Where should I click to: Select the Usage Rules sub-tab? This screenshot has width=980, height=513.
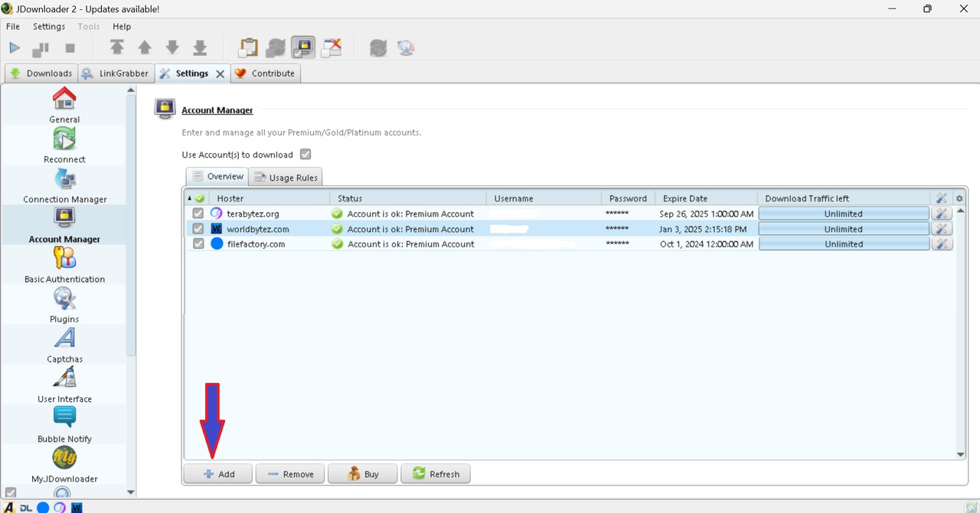tap(286, 177)
